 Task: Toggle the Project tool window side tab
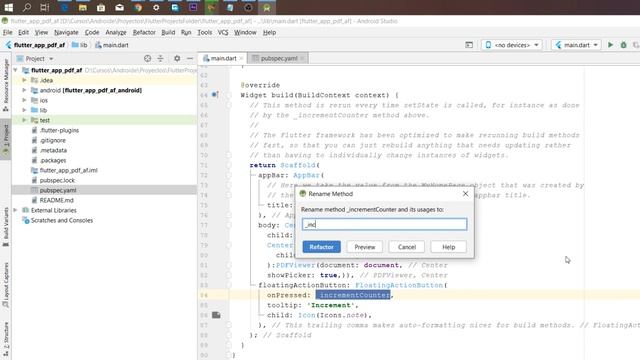click(x=6, y=139)
